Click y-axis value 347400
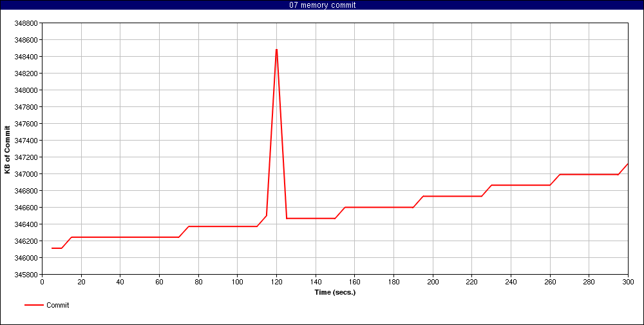The height and width of the screenshot is (325, 644). point(26,141)
